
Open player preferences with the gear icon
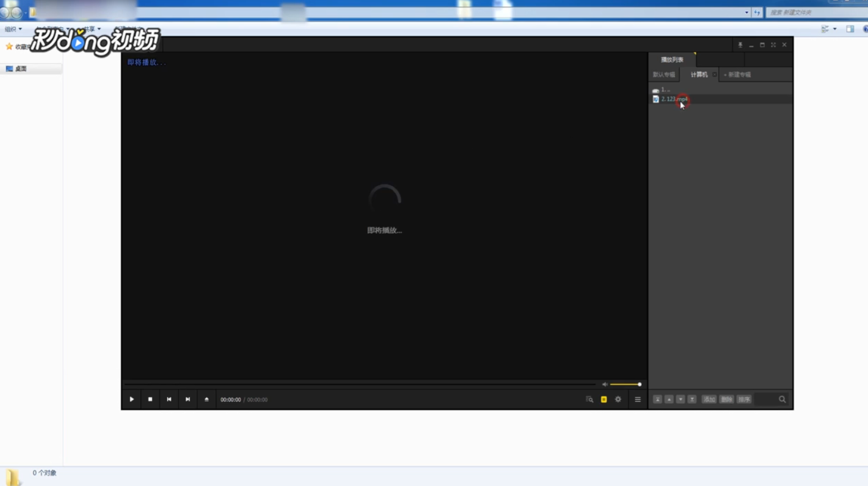tap(618, 399)
